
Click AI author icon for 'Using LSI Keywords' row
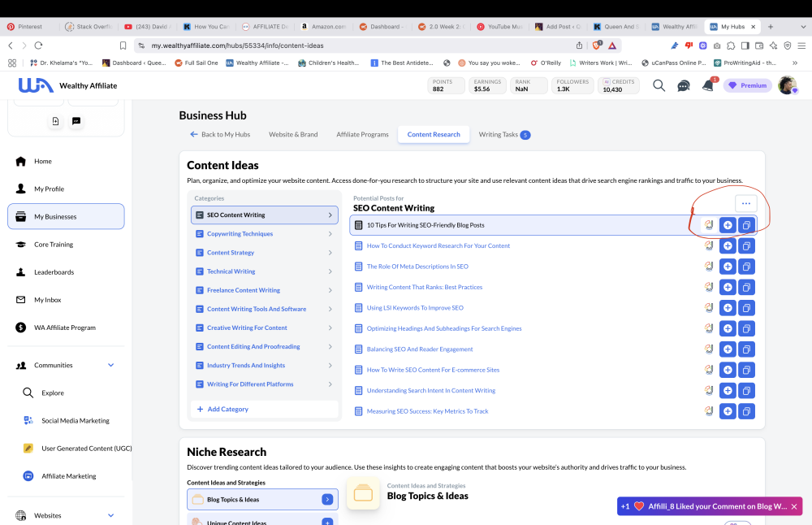pyautogui.click(x=708, y=308)
